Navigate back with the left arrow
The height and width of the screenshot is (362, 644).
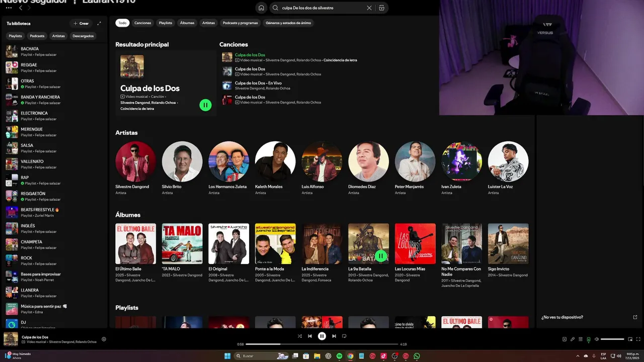[x=20, y=8]
